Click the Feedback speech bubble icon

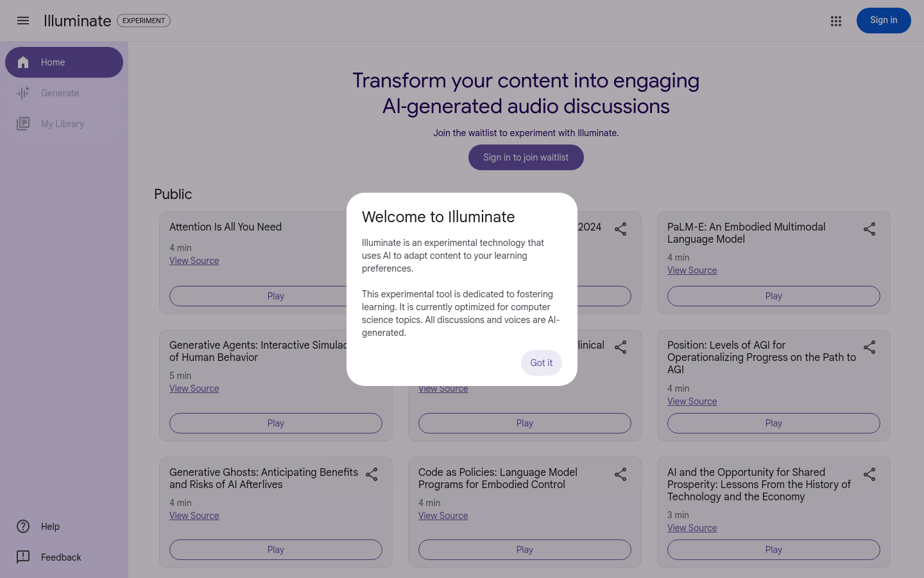23,557
